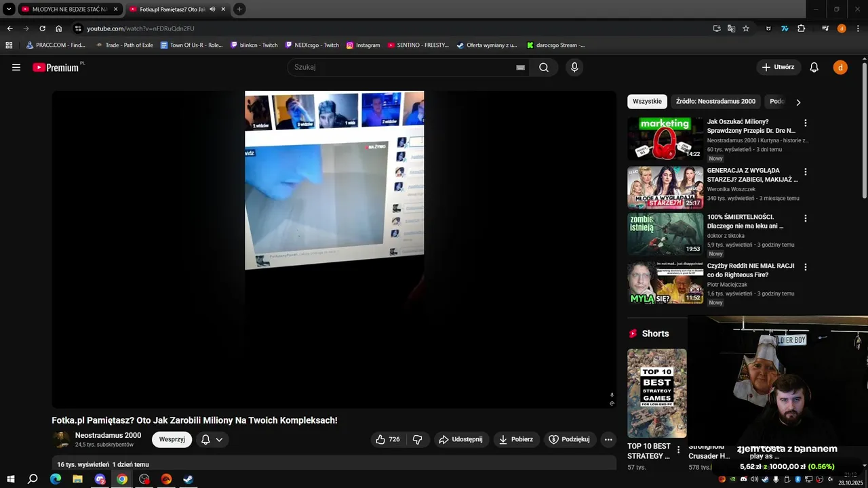Open Chrome extensions puzzle icon
Image resolution: width=868 pixels, height=488 pixels.
pos(801,28)
